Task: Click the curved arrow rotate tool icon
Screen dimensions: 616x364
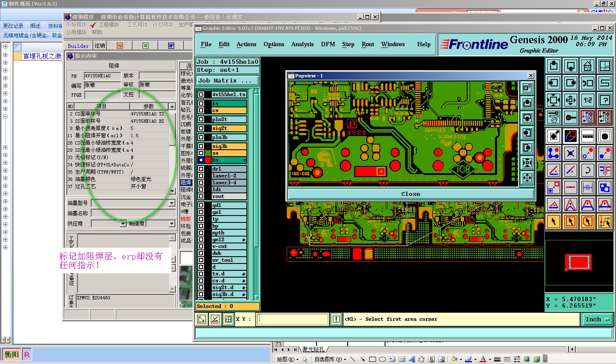Action: coord(587,170)
